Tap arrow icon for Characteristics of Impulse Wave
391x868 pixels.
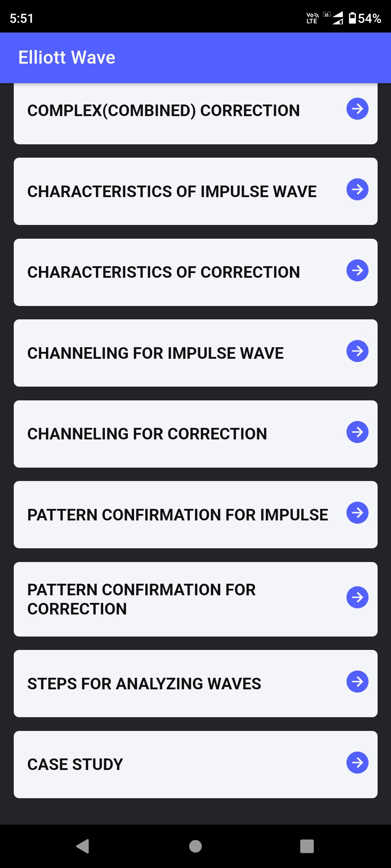tap(357, 190)
